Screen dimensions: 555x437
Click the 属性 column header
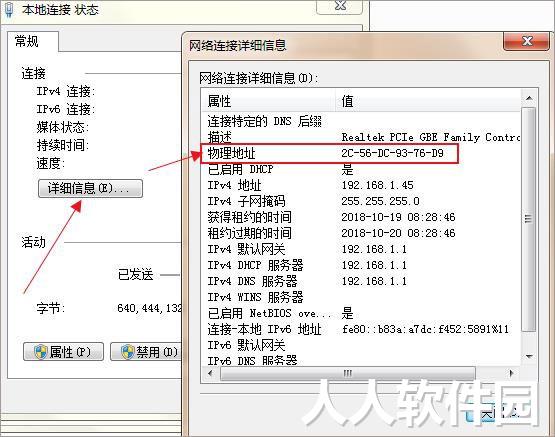pos(268,101)
